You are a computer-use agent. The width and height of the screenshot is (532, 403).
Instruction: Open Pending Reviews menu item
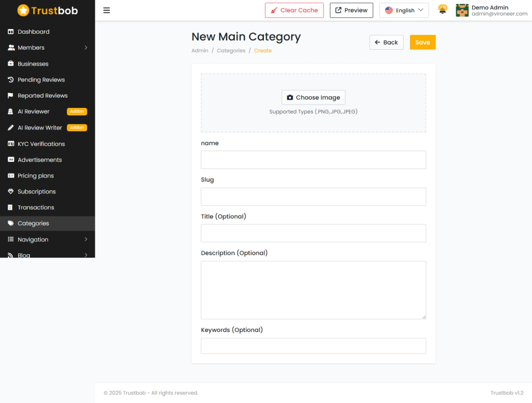coord(47,80)
